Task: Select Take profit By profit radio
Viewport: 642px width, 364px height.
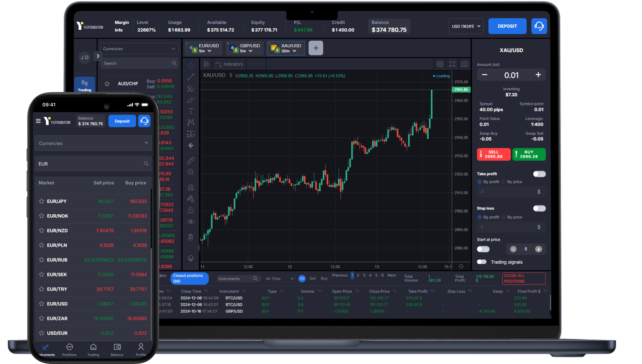Action: [479, 182]
